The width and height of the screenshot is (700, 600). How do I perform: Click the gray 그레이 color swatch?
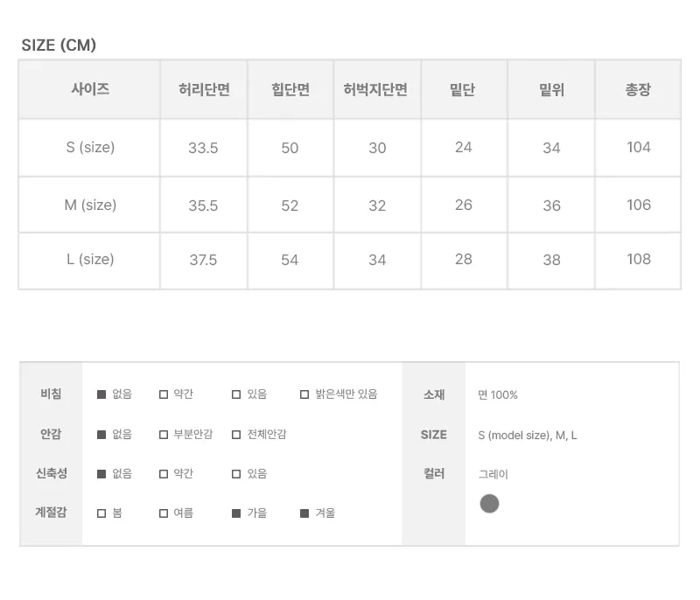click(x=489, y=504)
